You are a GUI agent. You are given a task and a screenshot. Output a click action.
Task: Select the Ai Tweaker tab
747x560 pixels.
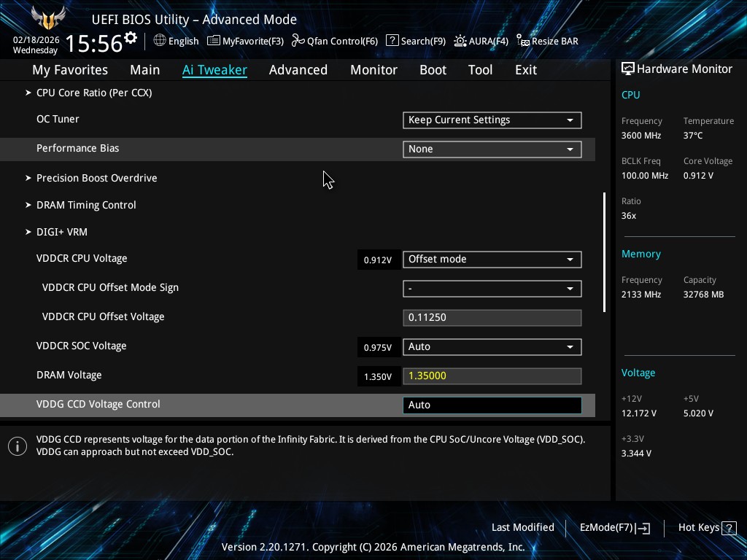pos(214,70)
